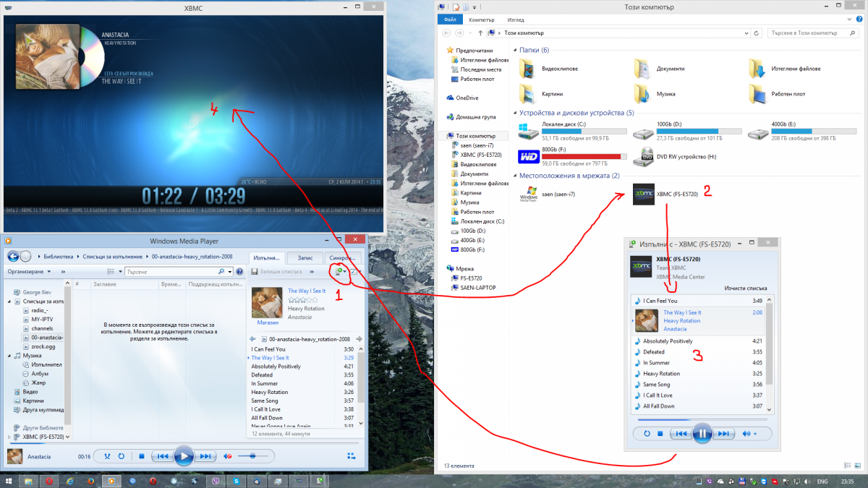
Task: Pause playback in the XBMC Play To window
Action: 701,433
